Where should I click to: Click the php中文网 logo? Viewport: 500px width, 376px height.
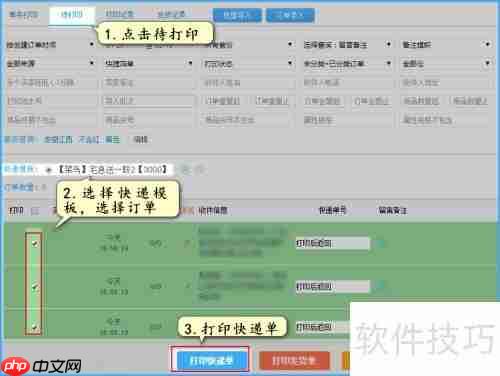coord(41,366)
